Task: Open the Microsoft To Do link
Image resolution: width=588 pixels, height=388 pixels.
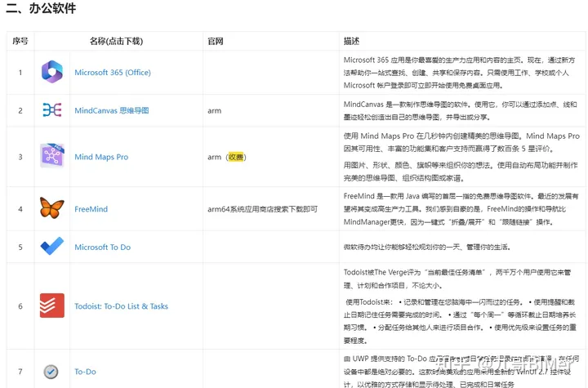Action: (x=102, y=248)
